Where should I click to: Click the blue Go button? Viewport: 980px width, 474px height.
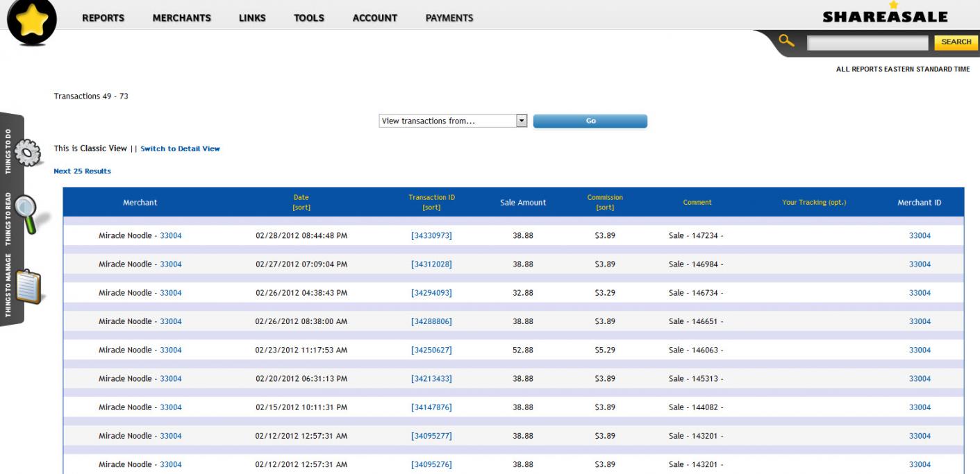590,121
